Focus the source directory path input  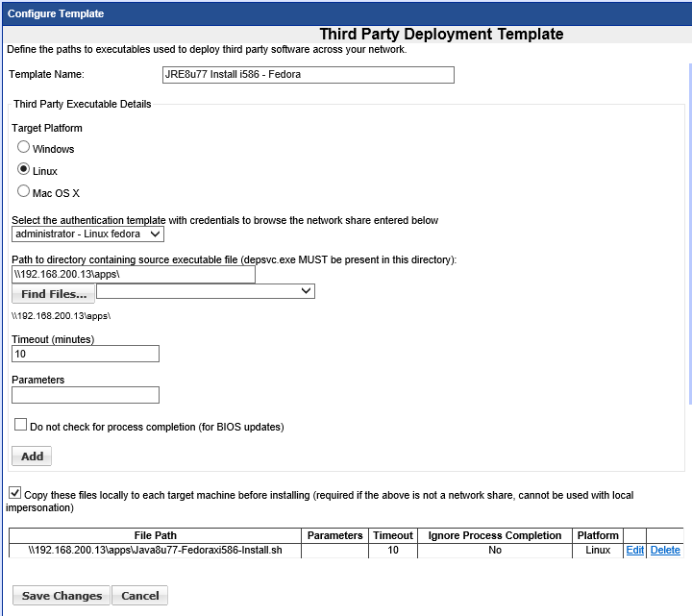click(134, 275)
